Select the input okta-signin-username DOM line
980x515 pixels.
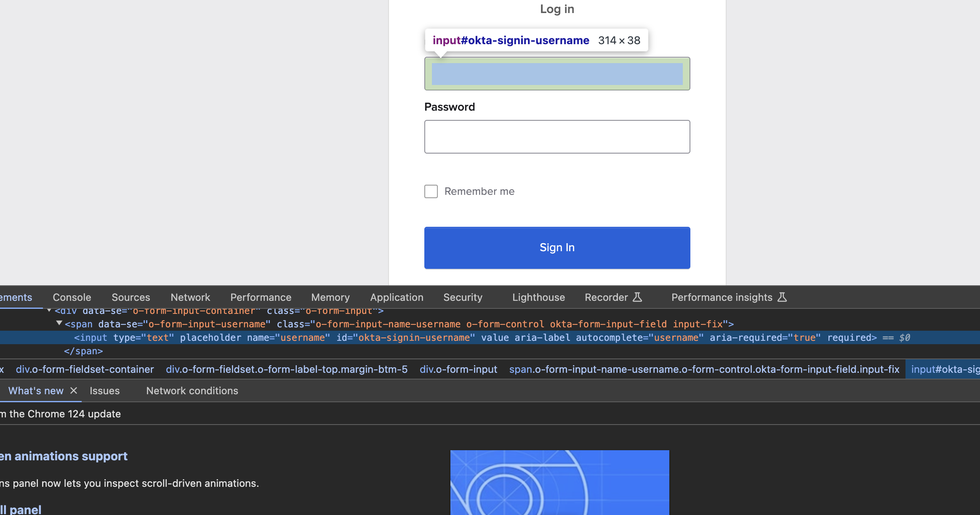[x=490, y=337]
